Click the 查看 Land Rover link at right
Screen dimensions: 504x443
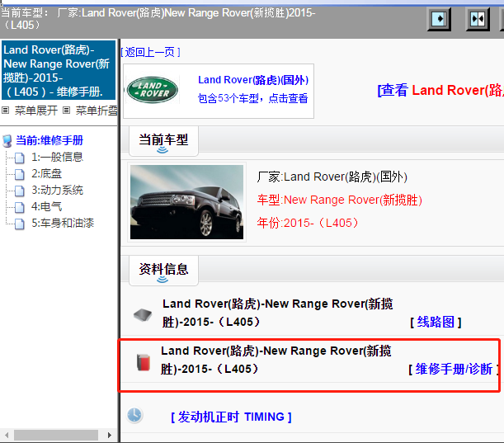coord(440,91)
